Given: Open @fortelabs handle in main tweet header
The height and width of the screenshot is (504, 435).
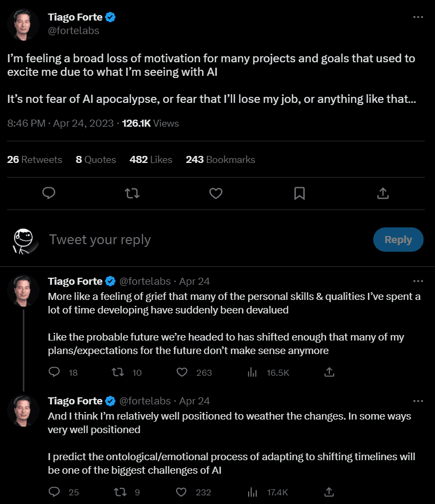Looking at the screenshot, I should [73, 30].
